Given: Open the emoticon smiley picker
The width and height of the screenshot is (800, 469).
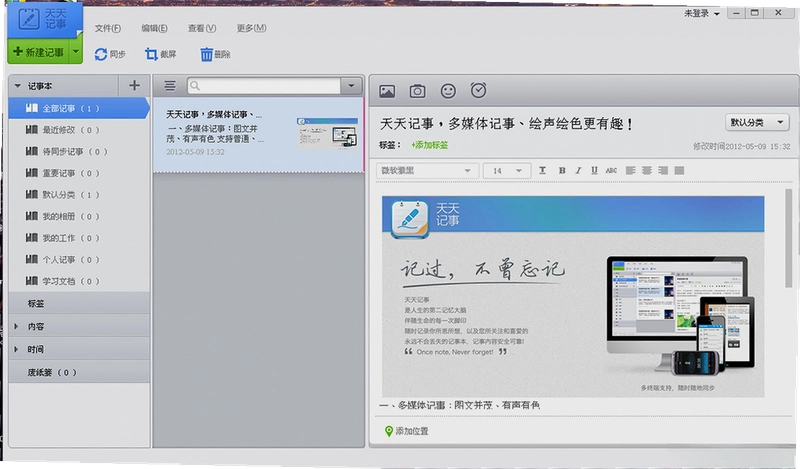Looking at the screenshot, I should [x=448, y=91].
